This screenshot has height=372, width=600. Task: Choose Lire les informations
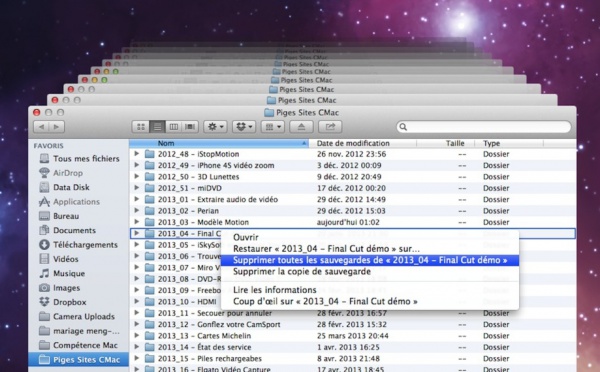click(370, 290)
